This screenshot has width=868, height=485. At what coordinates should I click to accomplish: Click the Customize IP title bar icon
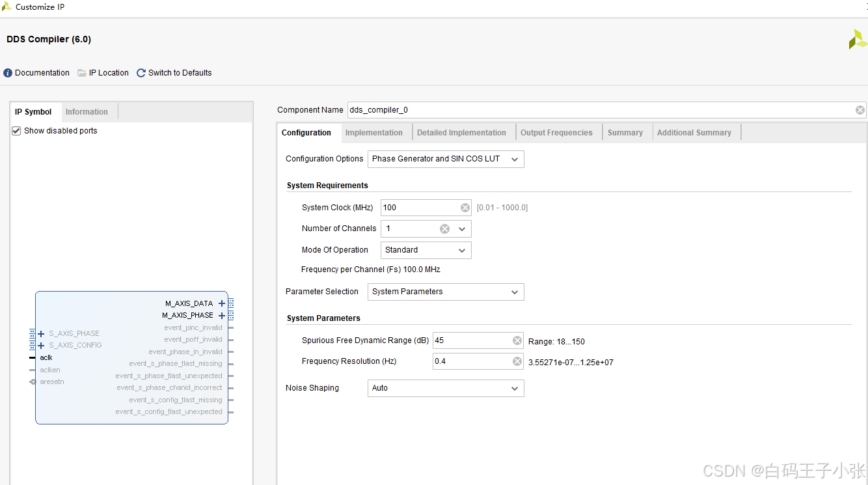[x=7, y=7]
